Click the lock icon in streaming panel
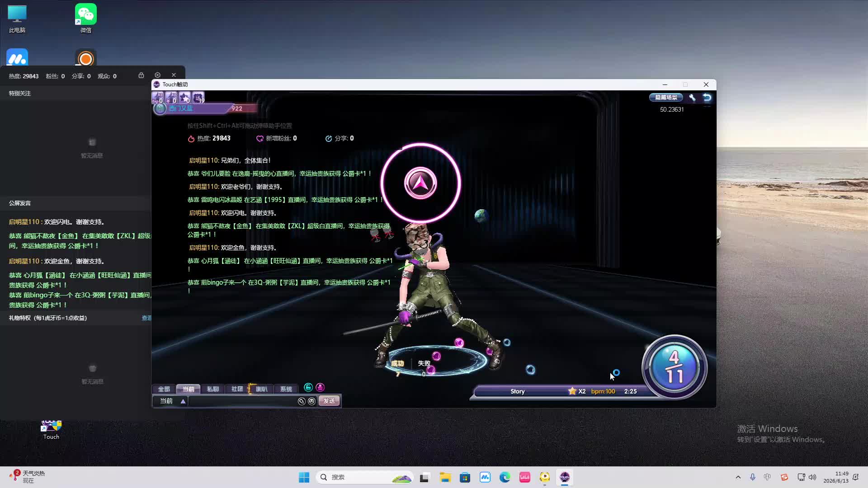Viewport: 868px width, 488px height. click(x=141, y=75)
